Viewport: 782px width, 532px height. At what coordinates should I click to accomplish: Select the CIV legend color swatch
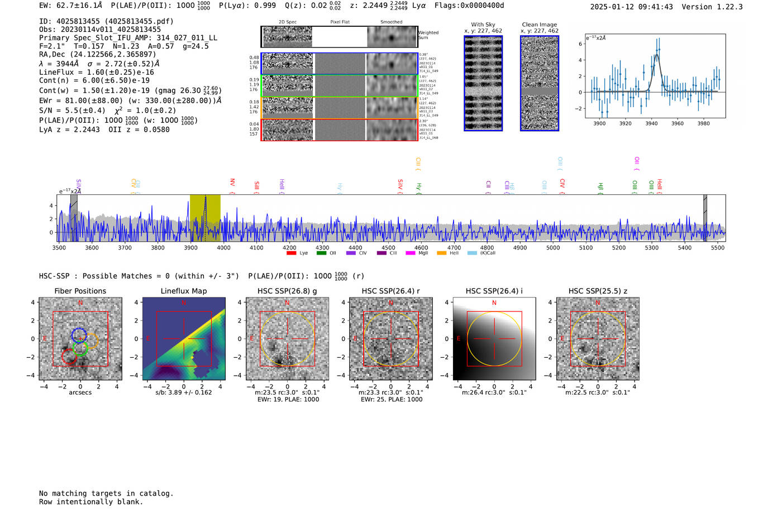point(351,253)
